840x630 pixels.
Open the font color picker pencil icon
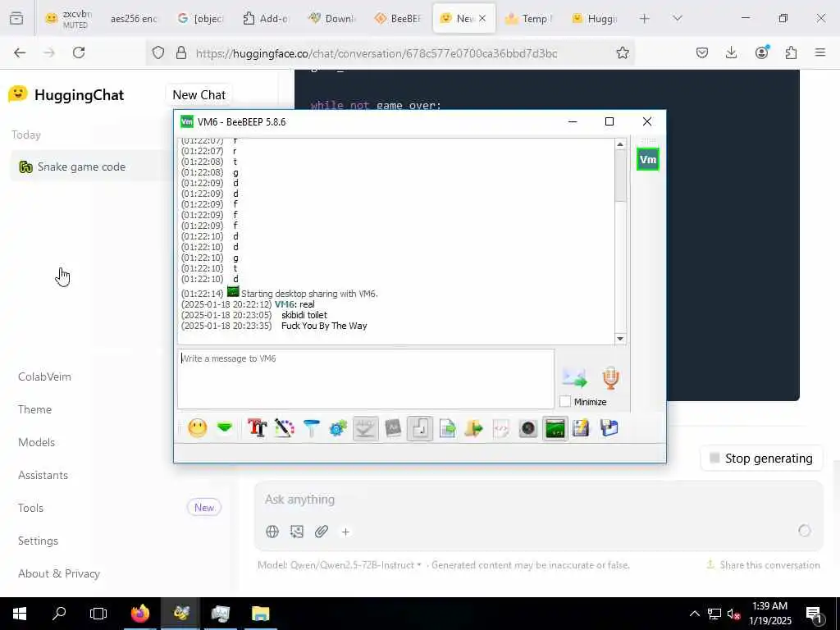285,428
